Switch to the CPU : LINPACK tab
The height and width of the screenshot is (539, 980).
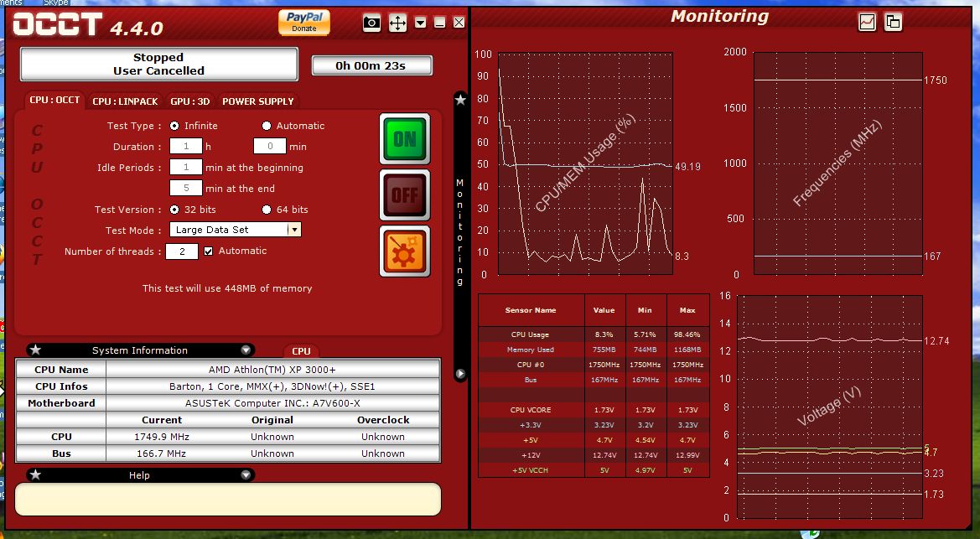click(125, 101)
